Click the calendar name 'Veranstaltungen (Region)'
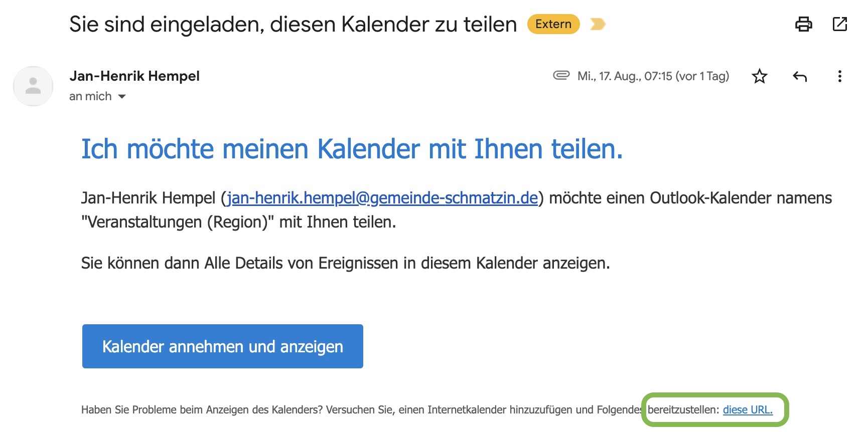868x432 pixels. [x=178, y=222]
